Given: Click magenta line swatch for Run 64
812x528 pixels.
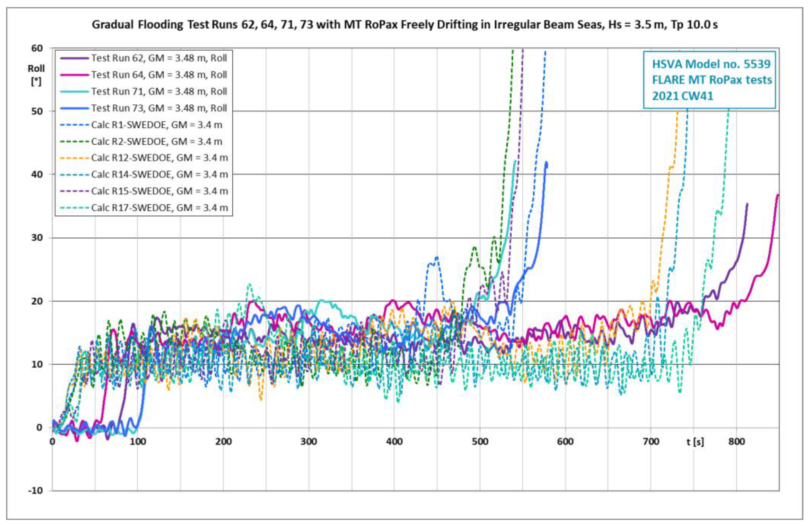Looking at the screenshot, I should [x=74, y=75].
